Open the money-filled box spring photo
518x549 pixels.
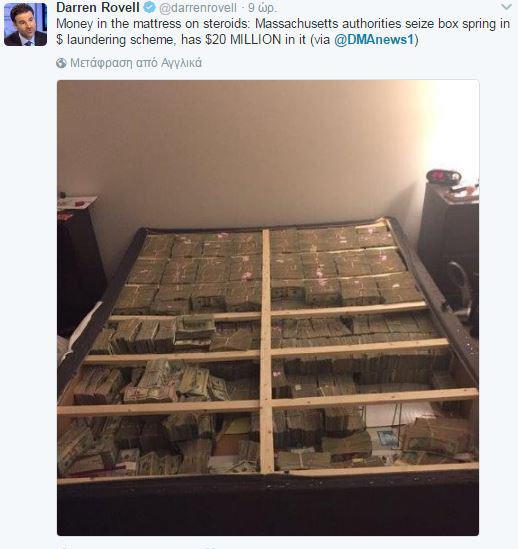click(268, 308)
